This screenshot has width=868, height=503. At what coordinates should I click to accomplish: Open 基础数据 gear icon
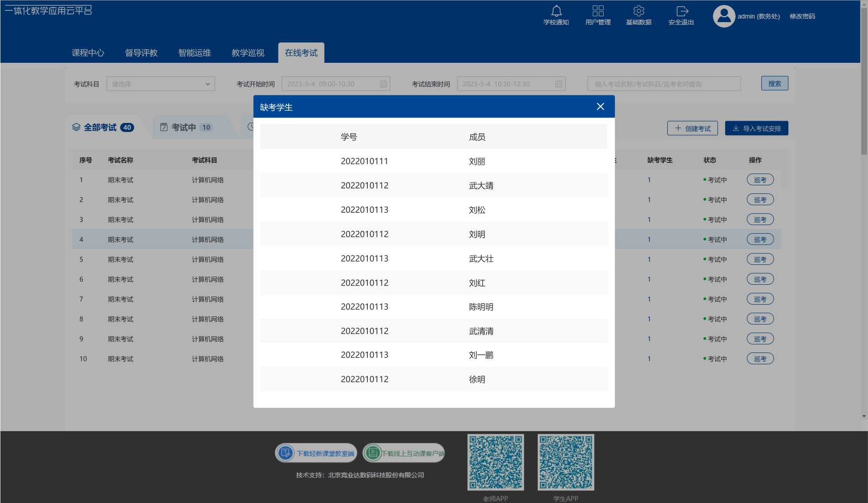tap(638, 11)
